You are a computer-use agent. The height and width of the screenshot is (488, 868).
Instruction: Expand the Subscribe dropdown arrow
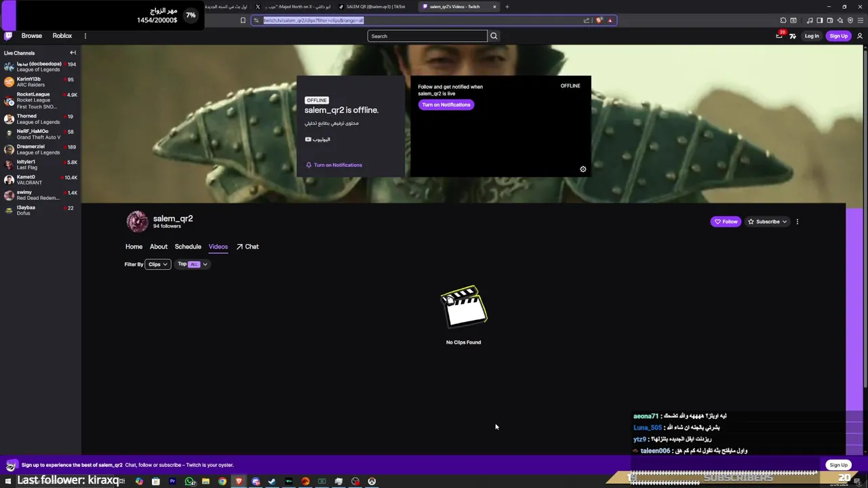[x=785, y=222]
